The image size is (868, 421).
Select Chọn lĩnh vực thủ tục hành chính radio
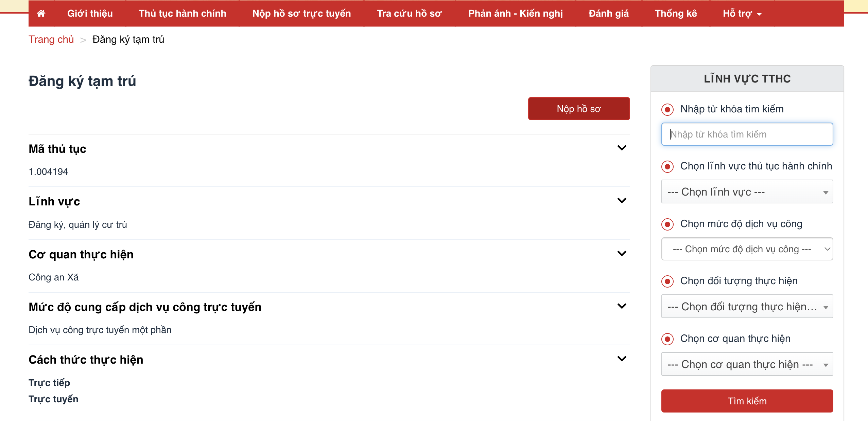pyautogui.click(x=667, y=167)
